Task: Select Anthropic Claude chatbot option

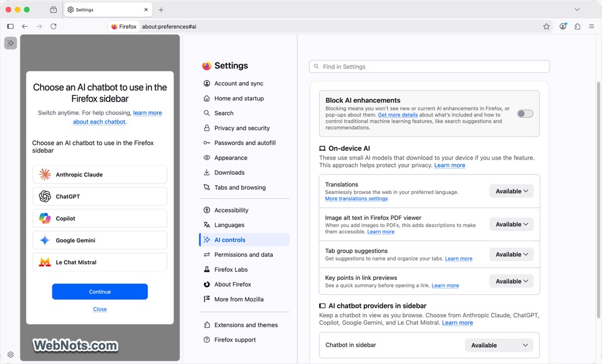Action: pos(100,175)
